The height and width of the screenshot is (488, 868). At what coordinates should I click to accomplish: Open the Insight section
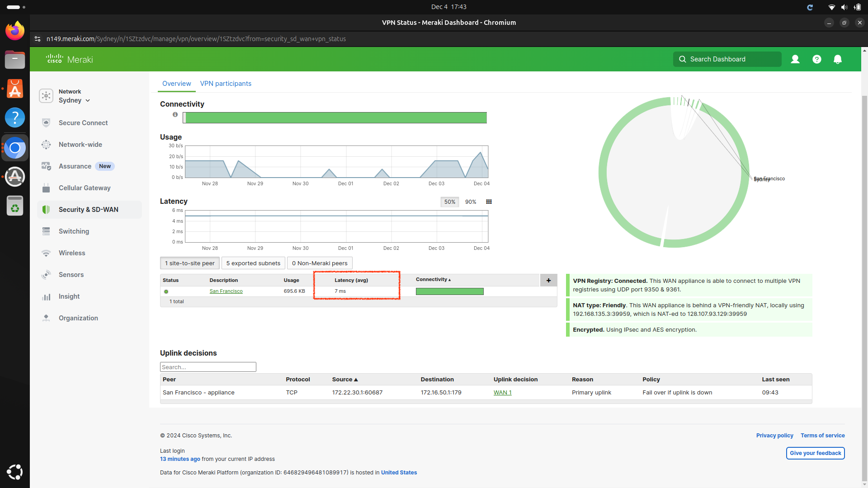point(68,296)
